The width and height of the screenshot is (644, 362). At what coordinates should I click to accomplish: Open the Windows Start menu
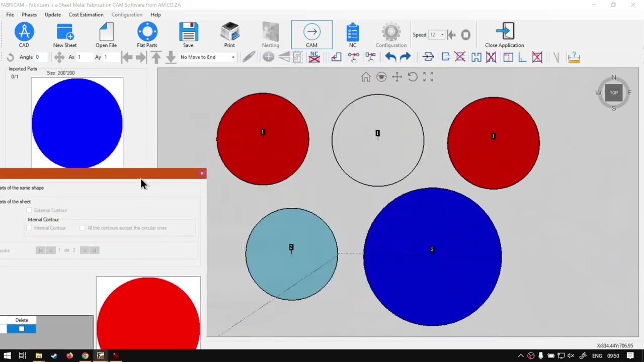pyautogui.click(x=7, y=356)
